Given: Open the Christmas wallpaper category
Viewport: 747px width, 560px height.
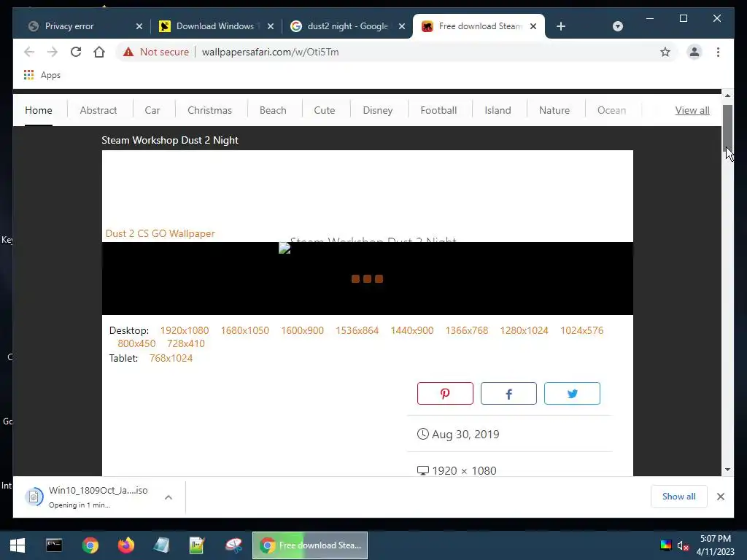Looking at the screenshot, I should 209,110.
